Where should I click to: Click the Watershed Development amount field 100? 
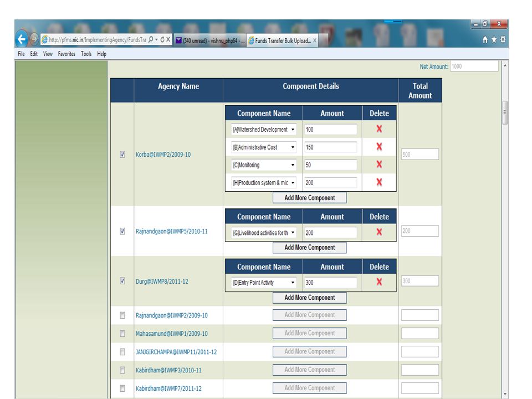pos(330,129)
